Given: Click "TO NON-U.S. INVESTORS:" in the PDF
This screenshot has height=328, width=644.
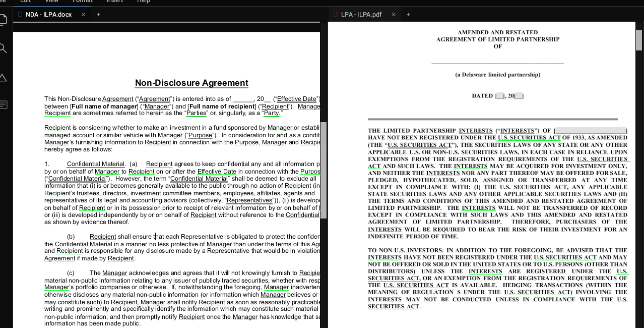Looking at the screenshot, I should pyautogui.click(x=406, y=250).
